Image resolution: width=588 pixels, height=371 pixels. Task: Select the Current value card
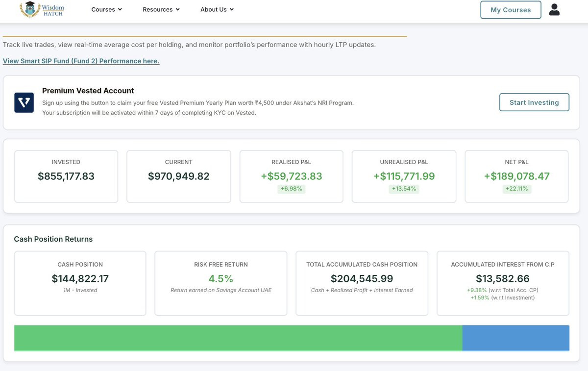coord(179,176)
